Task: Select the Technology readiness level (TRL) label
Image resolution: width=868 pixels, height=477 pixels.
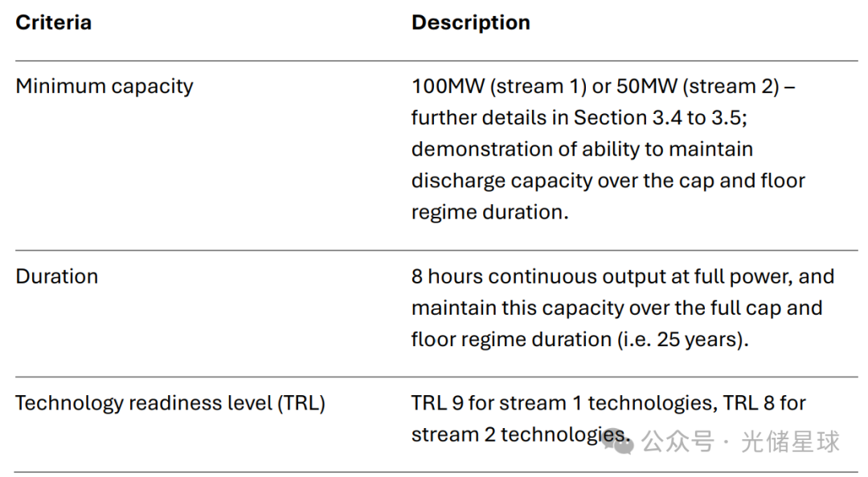Action: (170, 402)
